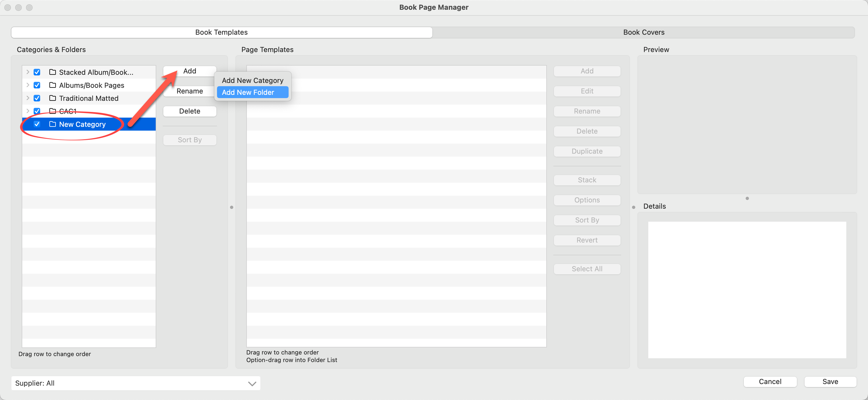Viewport: 868px width, 400px height.
Task: Open the Supplier: All dropdown
Action: pos(135,383)
